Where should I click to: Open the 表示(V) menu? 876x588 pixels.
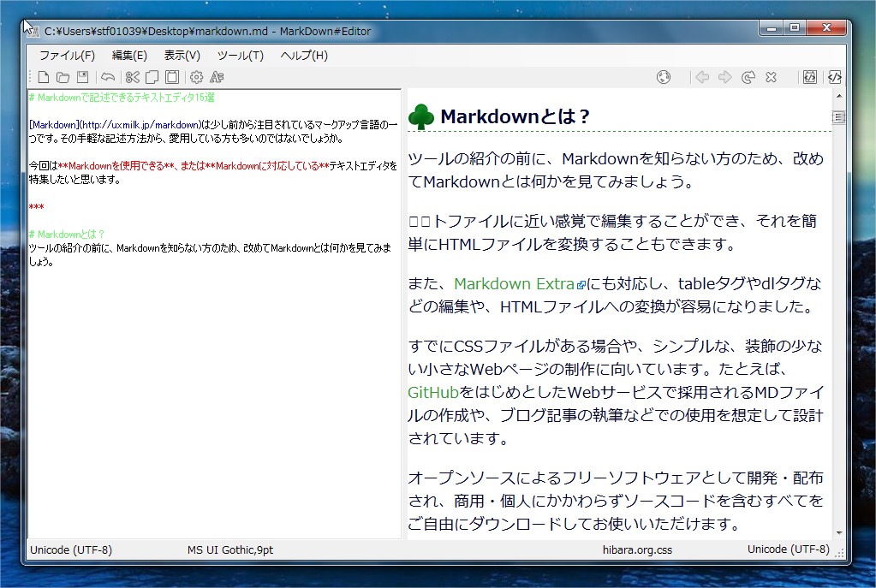(182, 56)
